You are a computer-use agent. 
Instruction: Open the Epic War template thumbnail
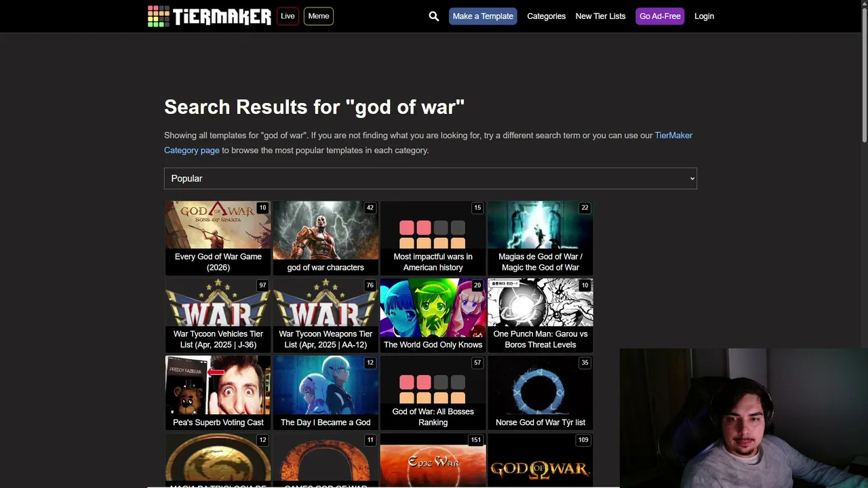coord(433,460)
